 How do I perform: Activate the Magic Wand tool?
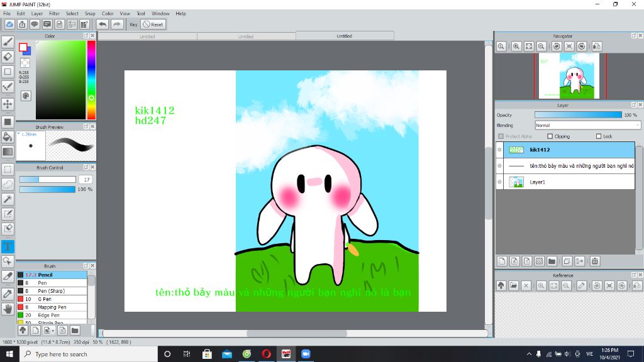pos(8,199)
